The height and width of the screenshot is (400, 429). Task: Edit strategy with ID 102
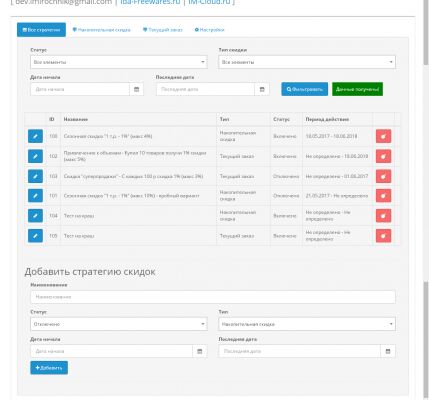pyautogui.click(x=35, y=156)
